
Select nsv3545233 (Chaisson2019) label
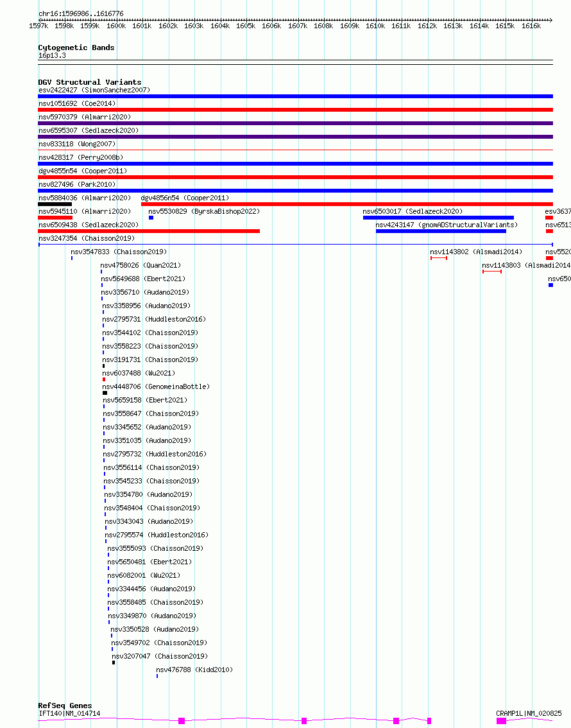click(151, 481)
